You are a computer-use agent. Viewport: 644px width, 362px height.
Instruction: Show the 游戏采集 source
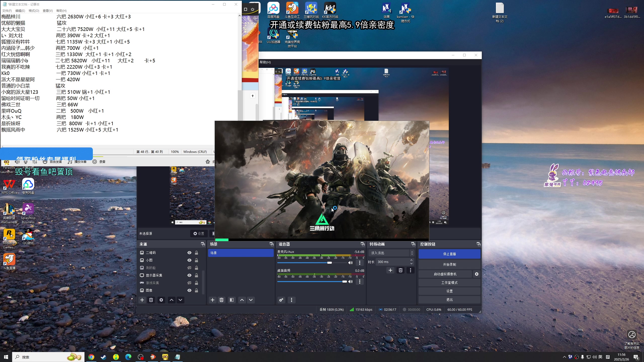click(189, 283)
